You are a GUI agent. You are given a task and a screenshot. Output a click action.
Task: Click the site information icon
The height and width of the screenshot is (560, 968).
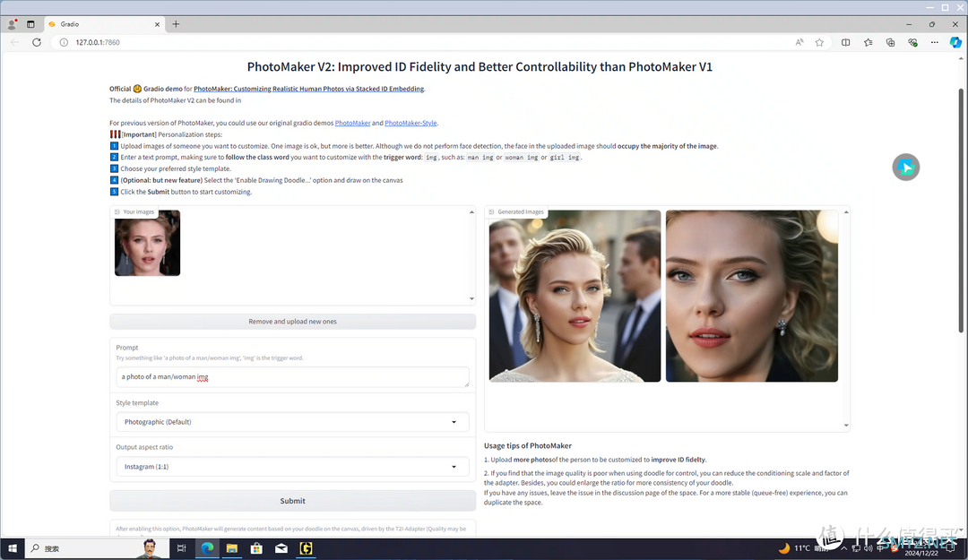click(64, 42)
